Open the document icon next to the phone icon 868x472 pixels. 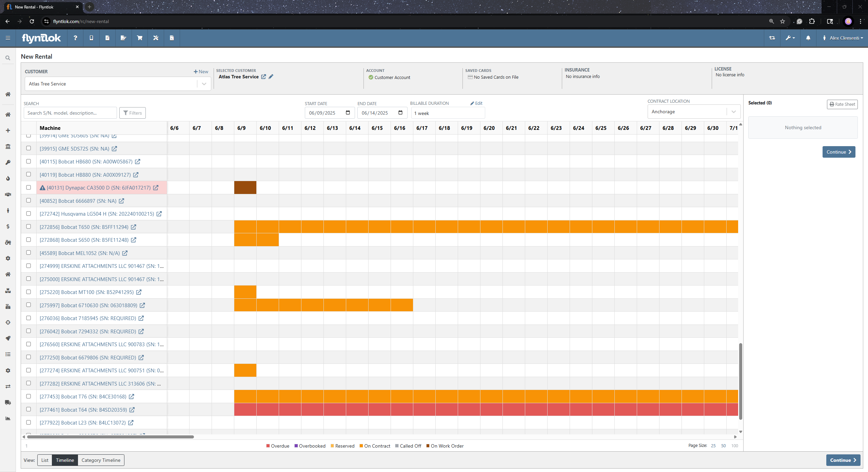[x=107, y=38]
